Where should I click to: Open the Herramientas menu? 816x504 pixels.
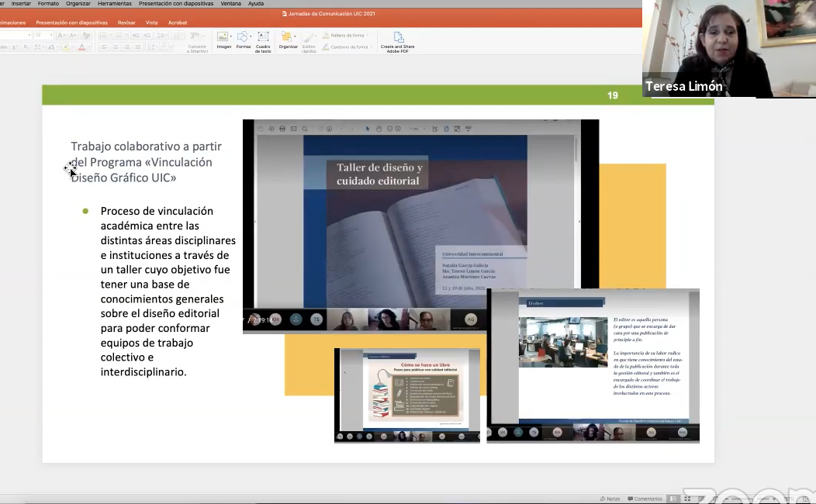click(115, 3)
